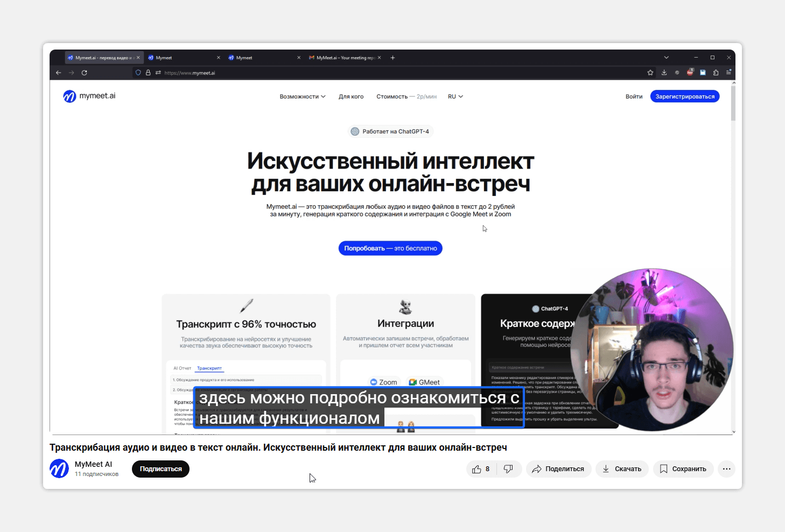Image resolution: width=785 pixels, height=532 pixels.
Task: Select the 'Транскрипт' tab in the card
Action: (x=209, y=368)
